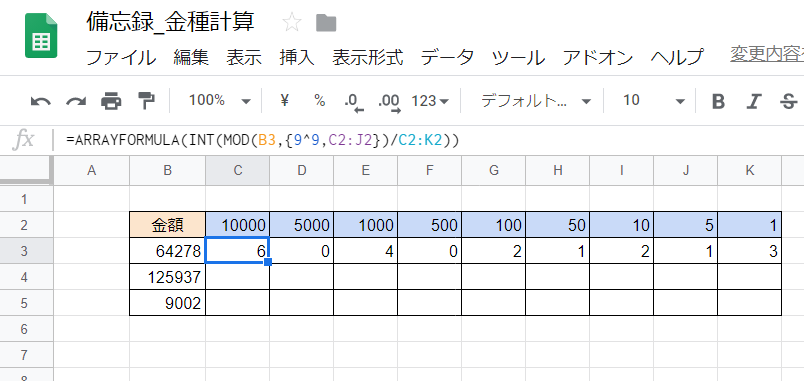Open the 表示形式 menu
This screenshot has width=804, height=381.
(x=368, y=57)
